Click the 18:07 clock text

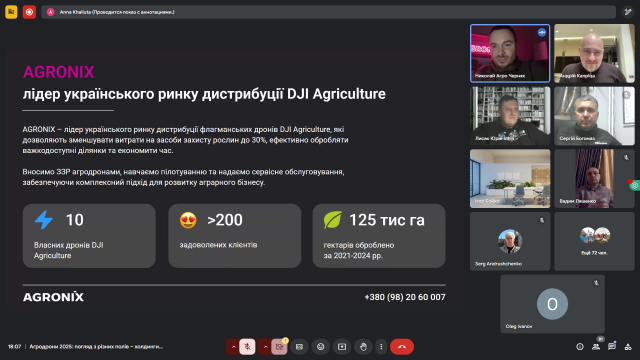click(14, 347)
